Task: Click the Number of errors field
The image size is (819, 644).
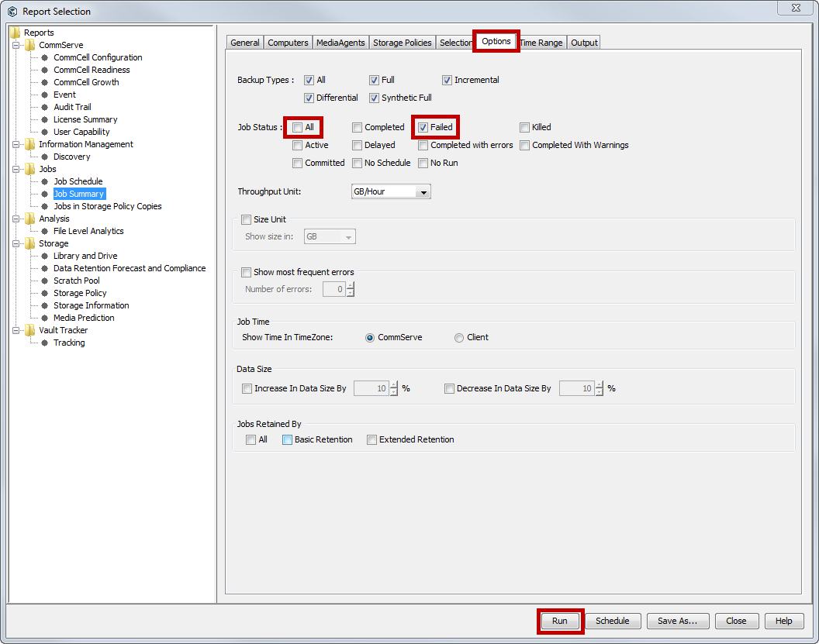Action: (334, 289)
